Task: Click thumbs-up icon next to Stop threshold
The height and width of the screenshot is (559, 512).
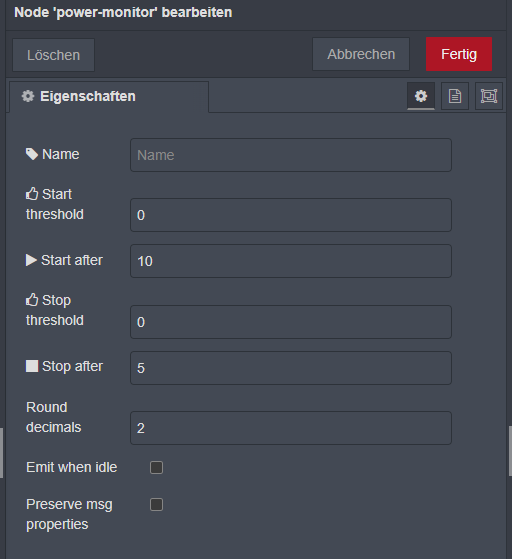Action: (x=32, y=300)
